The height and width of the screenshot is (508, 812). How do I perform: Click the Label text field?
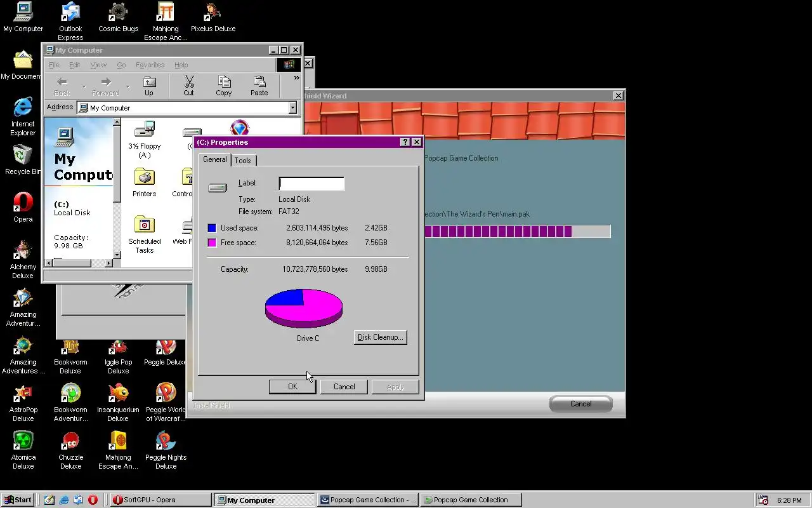[311, 184]
